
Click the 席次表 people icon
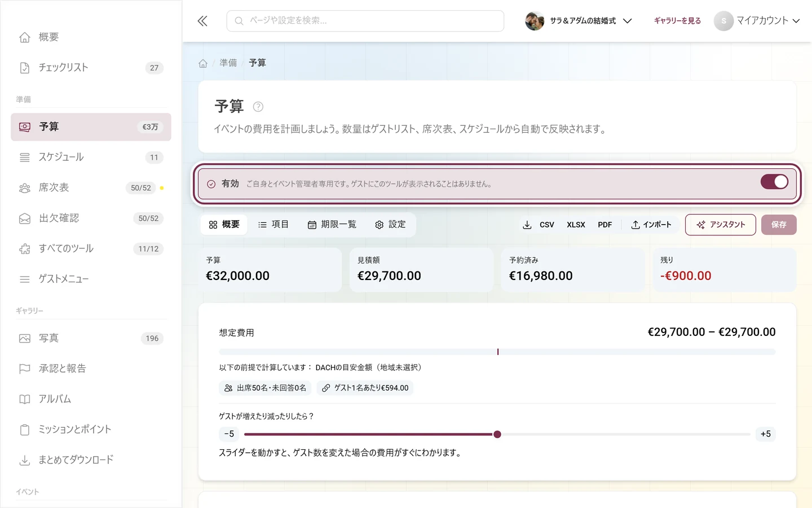[25, 188]
